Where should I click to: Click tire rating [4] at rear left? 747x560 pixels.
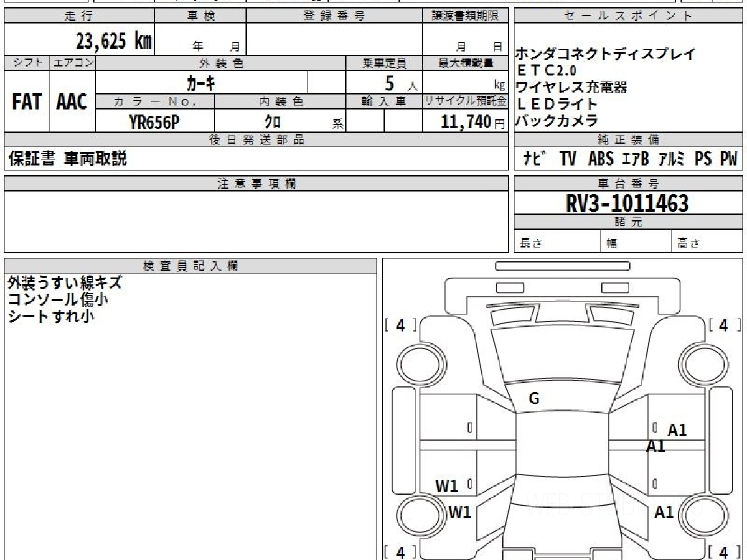pyautogui.click(x=400, y=552)
